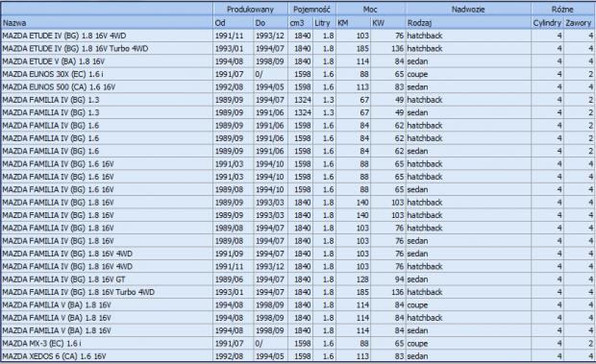Select row MAZDA FAMILIA IV (BG) 1.8 16V Turbo 4WD
The height and width of the screenshot is (364, 596).
click(298, 292)
